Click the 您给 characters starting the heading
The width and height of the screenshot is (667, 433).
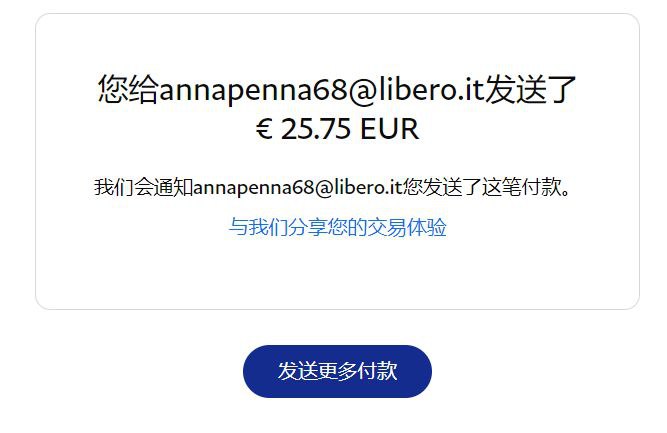128,89
